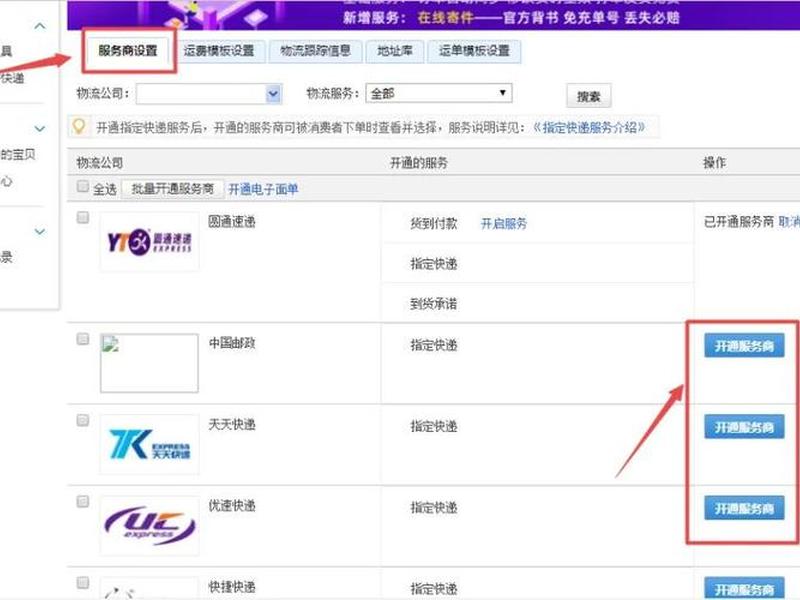This screenshot has width=800, height=600.
Task: Expand the 物流服务 全部 dropdown
Action: point(439,93)
